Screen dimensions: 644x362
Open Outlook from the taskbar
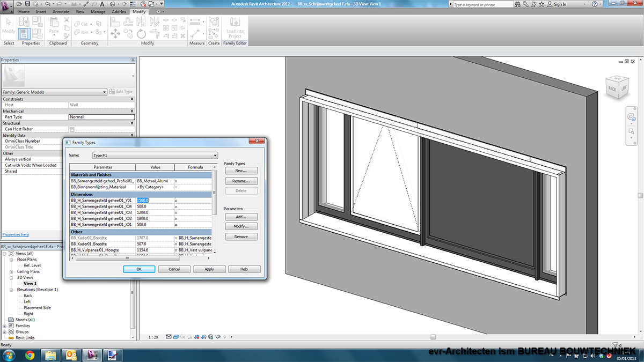(x=71, y=354)
